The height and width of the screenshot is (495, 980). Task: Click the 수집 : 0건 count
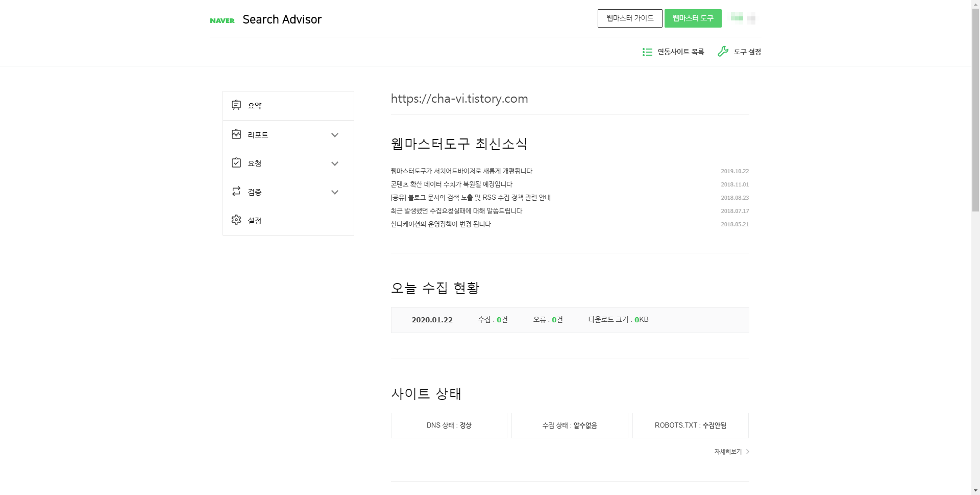tap(493, 320)
